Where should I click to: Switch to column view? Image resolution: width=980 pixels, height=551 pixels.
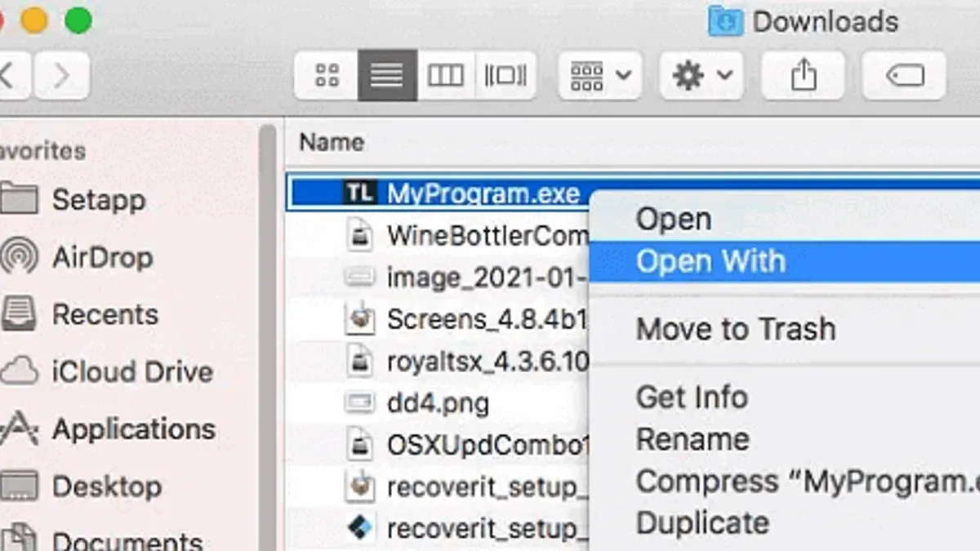[446, 76]
